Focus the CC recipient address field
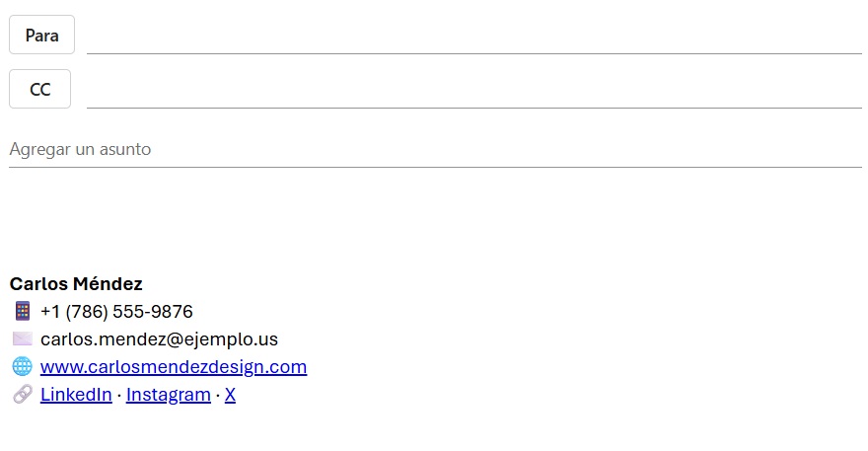This screenshot has height=451, width=868. pos(473,91)
